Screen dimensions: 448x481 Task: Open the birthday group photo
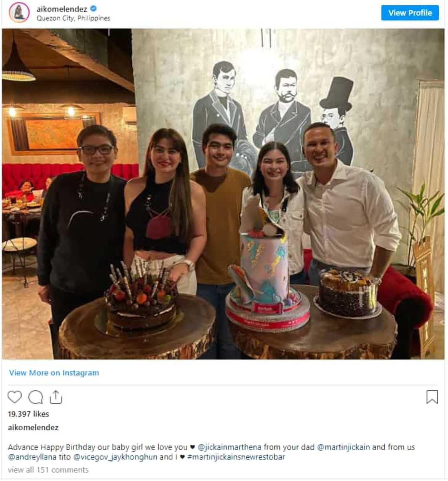(223, 194)
